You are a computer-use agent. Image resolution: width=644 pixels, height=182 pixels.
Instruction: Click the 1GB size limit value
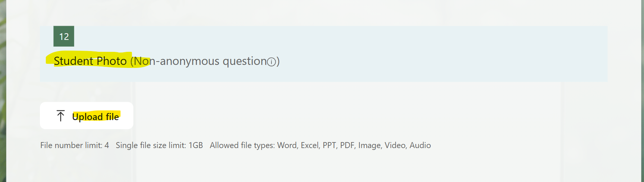[x=195, y=145]
